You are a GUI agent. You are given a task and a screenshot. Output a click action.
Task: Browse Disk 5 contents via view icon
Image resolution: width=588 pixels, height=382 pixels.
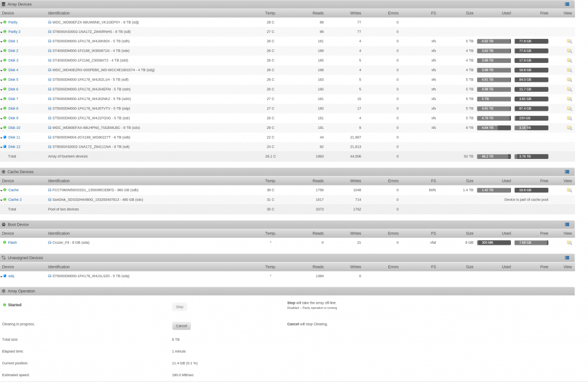click(x=569, y=79)
